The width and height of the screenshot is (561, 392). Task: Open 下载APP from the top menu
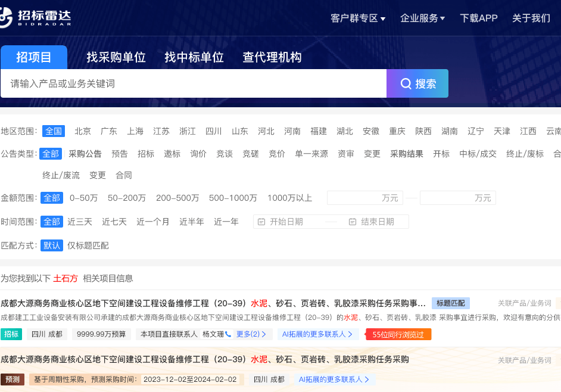tap(479, 18)
